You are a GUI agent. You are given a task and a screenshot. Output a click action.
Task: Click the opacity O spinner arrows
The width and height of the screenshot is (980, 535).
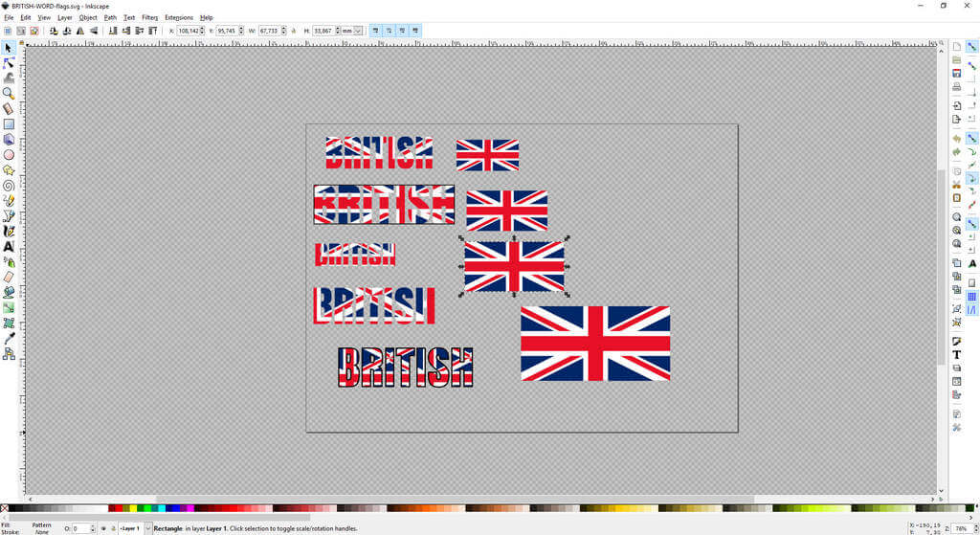point(93,528)
